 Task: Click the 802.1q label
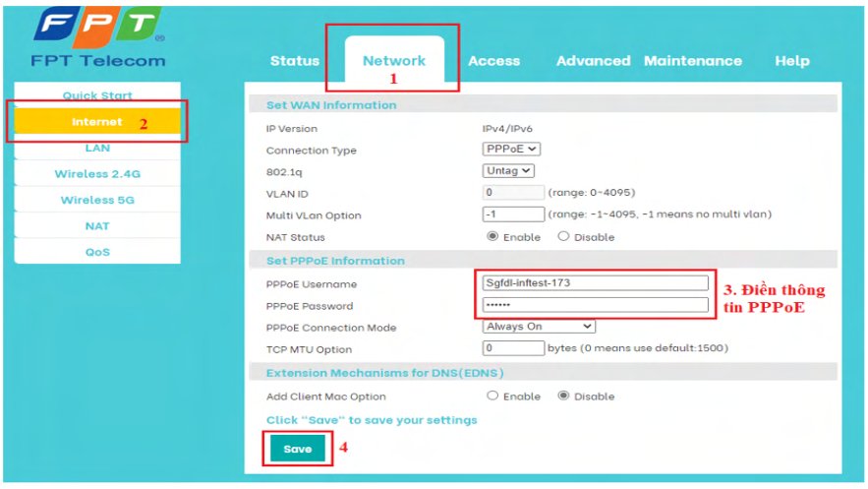[x=284, y=172]
